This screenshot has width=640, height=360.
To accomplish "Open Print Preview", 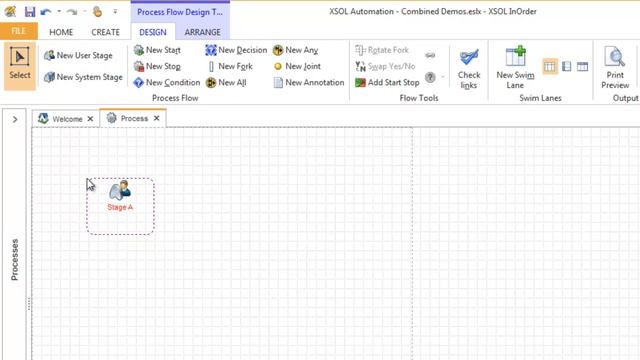I will click(615, 67).
